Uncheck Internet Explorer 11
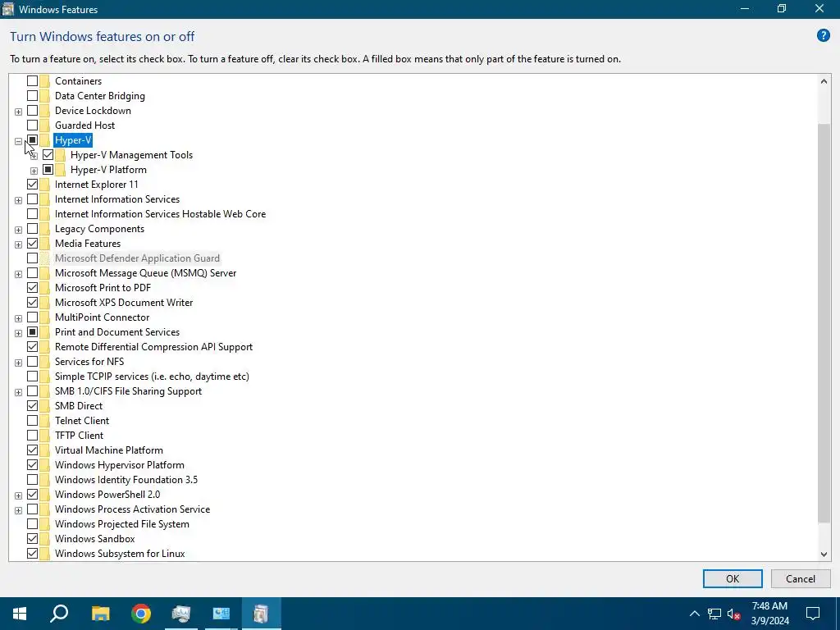The width and height of the screenshot is (840, 630). tap(32, 185)
